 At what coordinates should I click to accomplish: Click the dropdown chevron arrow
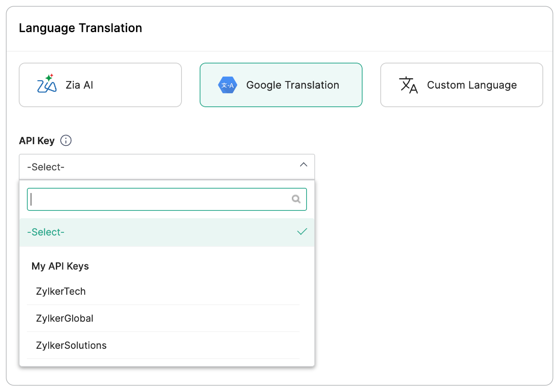303,165
